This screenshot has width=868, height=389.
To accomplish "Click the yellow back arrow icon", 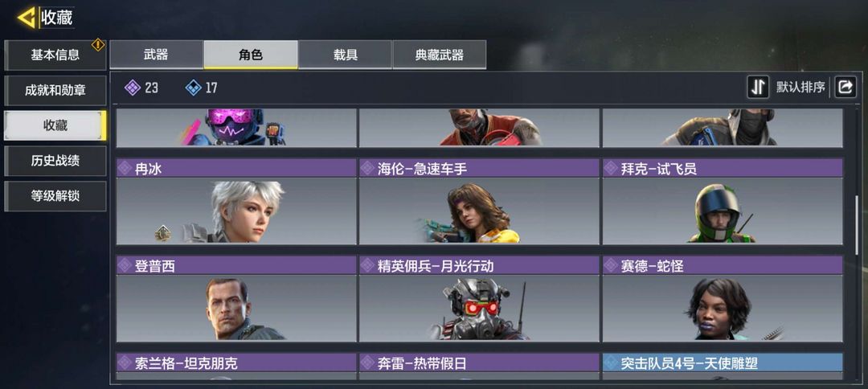I will coord(27,18).
